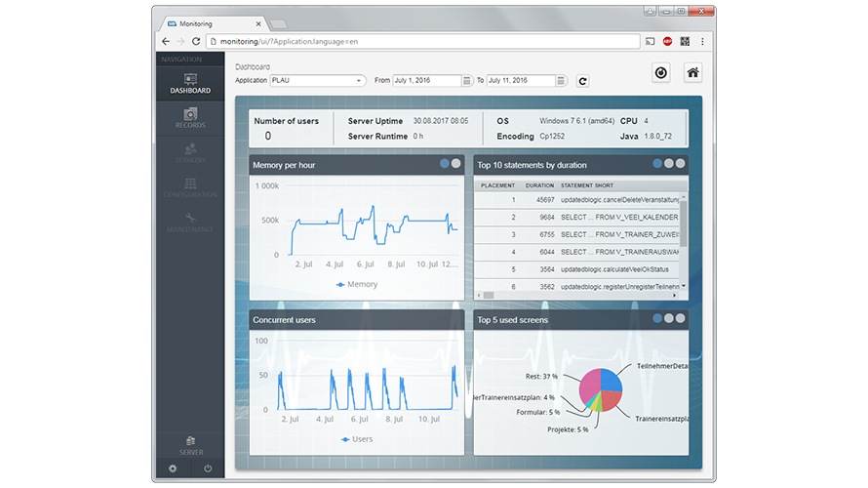Screen dimensions: 868x488
Task: Select the Maintenance wrench item
Action: 190,222
